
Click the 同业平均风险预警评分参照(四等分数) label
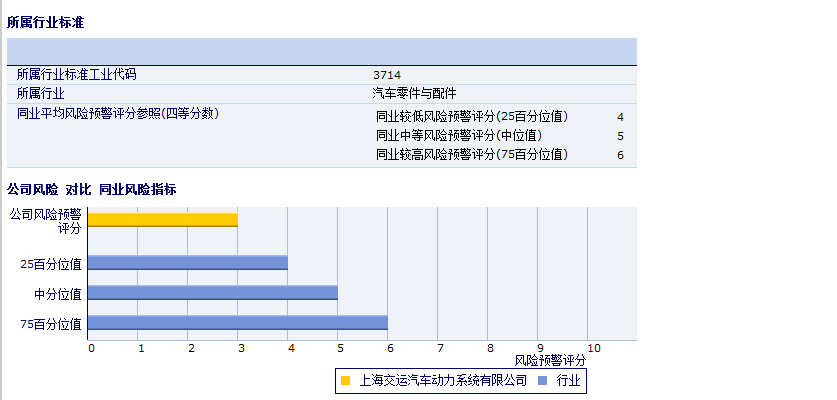pyautogui.click(x=117, y=114)
